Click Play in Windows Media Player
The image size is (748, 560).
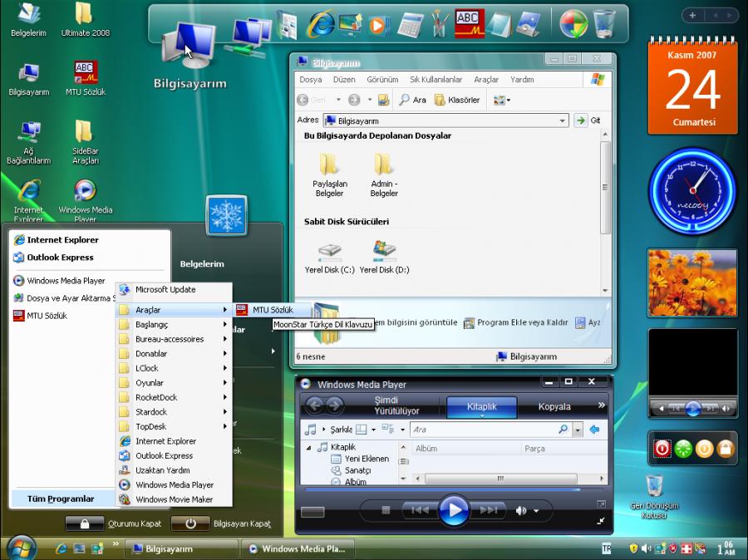pyautogui.click(x=453, y=510)
